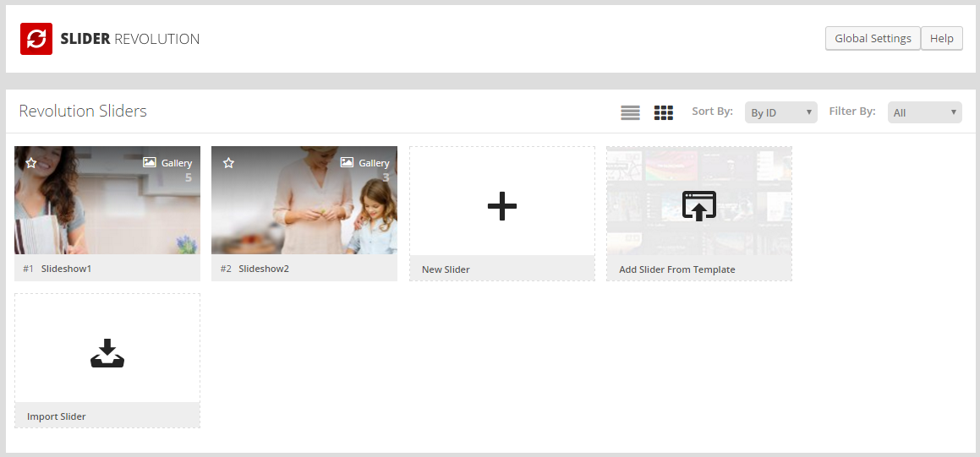Screen dimensions: 980x457
Task: Click the Slider Revolution red logo icon
Action: [x=36, y=39]
